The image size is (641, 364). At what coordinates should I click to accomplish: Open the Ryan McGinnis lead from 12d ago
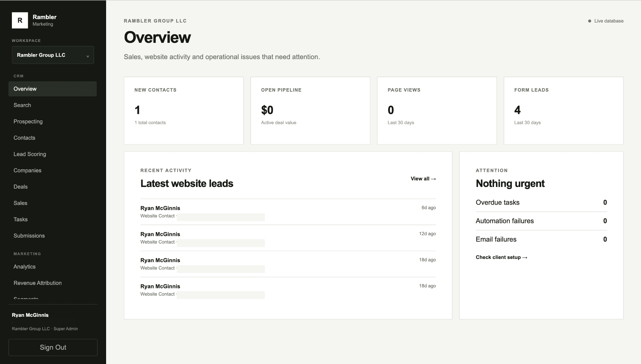(288, 238)
